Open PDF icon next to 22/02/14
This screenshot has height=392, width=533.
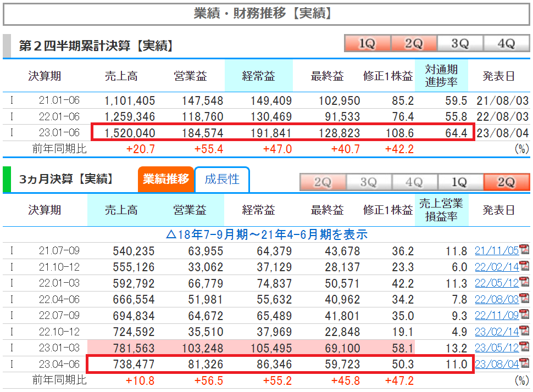(x=525, y=266)
